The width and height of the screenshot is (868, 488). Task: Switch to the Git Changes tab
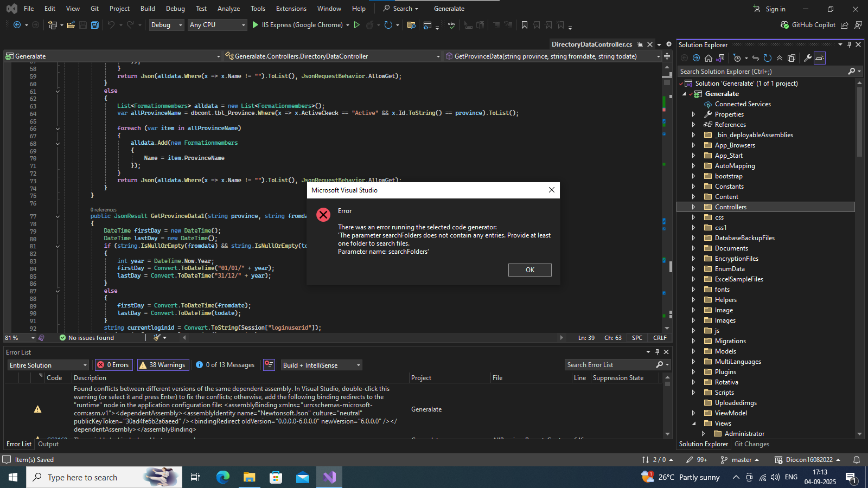click(x=751, y=444)
